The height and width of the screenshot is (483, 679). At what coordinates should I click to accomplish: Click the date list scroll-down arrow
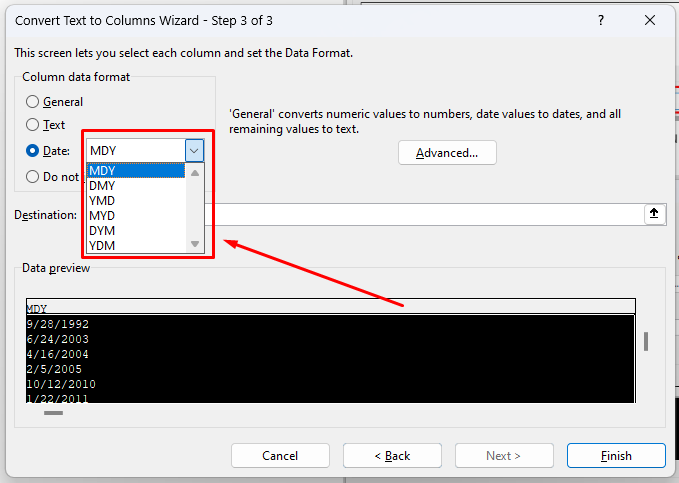[x=195, y=244]
